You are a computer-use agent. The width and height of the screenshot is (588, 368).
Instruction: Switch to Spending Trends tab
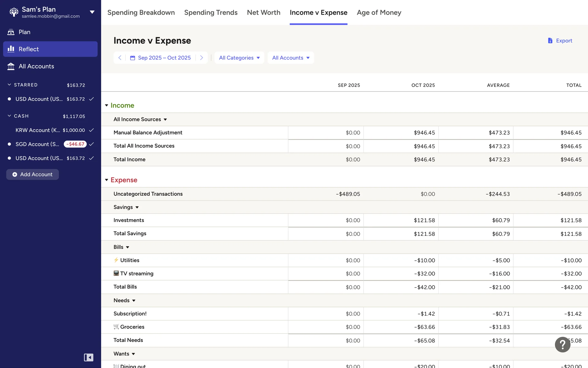click(x=211, y=13)
